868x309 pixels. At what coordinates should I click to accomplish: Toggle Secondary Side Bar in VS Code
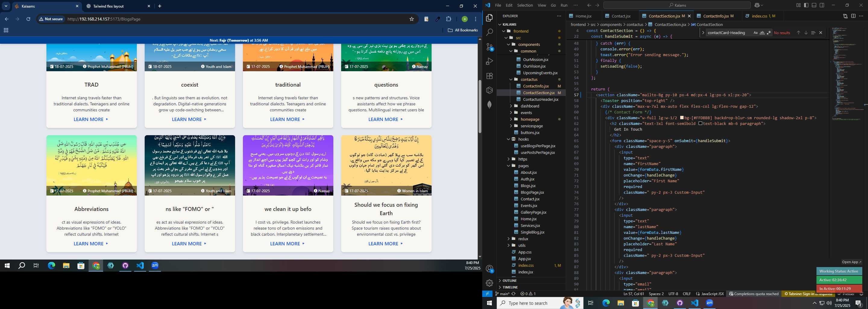[822, 5]
